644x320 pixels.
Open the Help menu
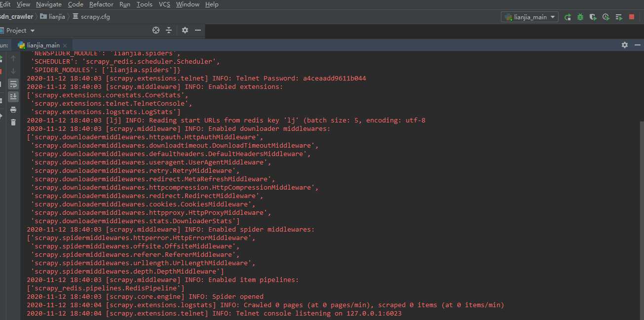212,4
